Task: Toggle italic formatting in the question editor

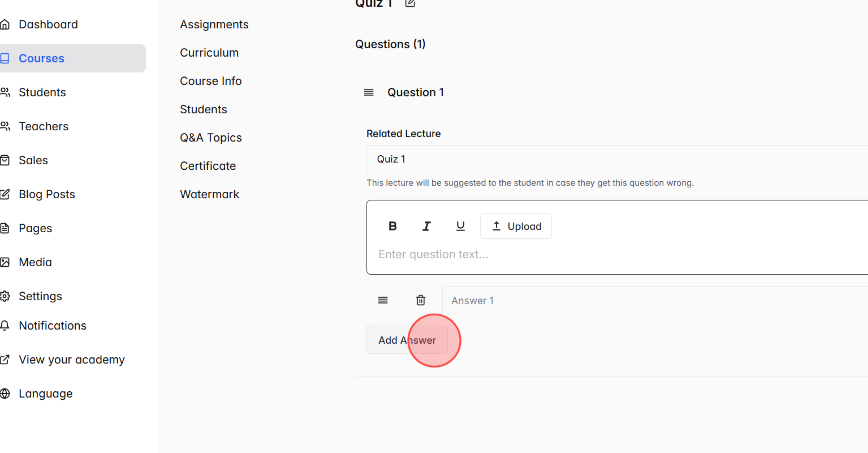Action: click(426, 226)
